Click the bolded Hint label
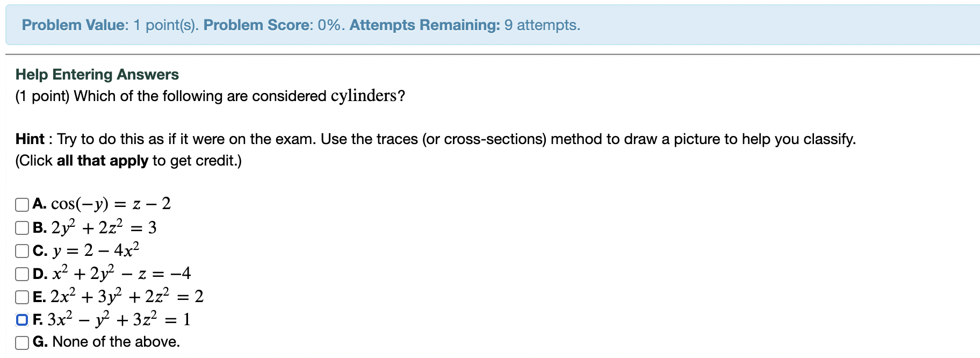980x358 pixels. pos(30,139)
